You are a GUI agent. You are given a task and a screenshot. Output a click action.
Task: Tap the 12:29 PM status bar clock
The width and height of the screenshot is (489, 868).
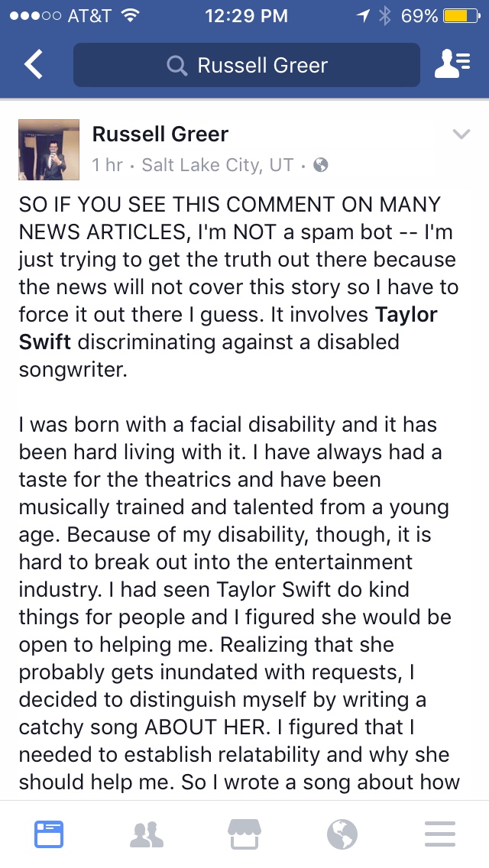point(246,15)
